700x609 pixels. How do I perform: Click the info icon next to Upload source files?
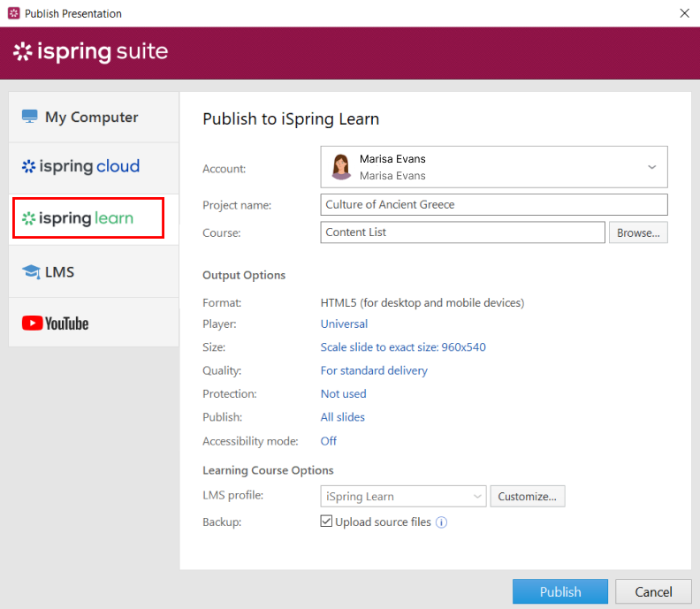(441, 521)
